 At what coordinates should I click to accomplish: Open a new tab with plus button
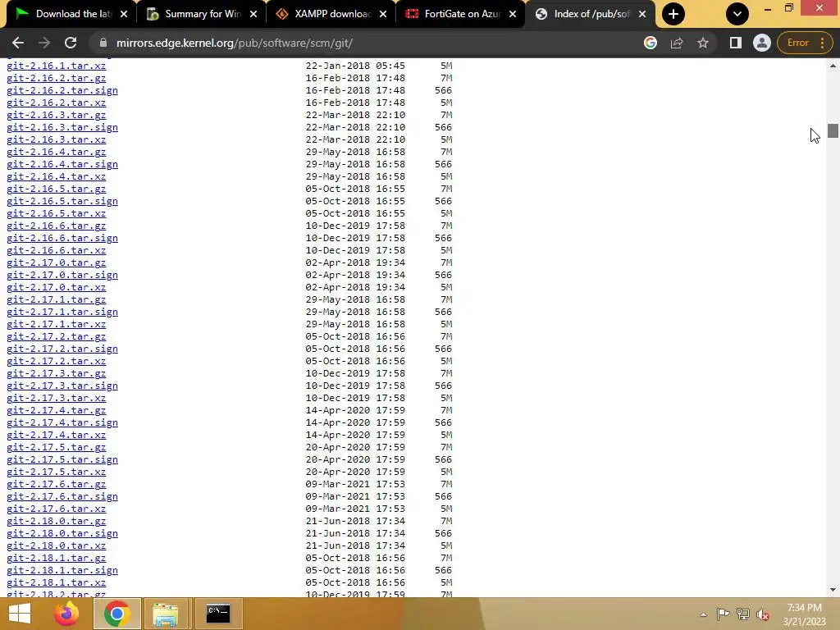pyautogui.click(x=673, y=14)
